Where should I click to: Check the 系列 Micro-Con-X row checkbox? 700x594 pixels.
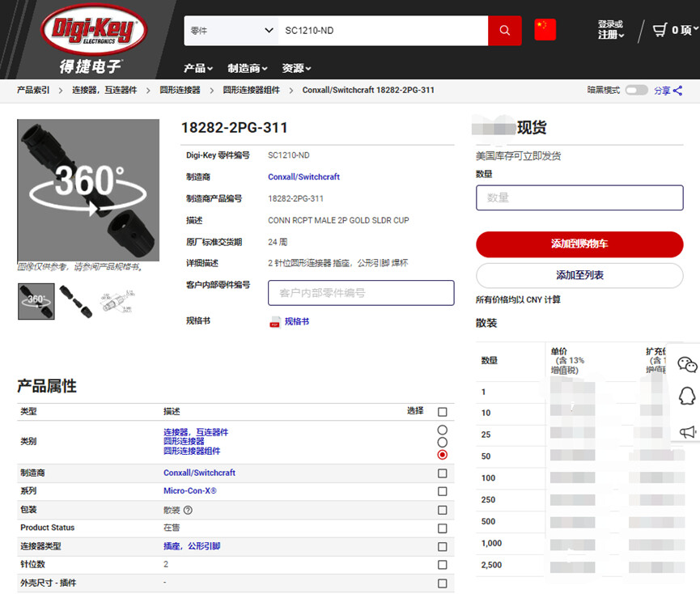coord(443,491)
